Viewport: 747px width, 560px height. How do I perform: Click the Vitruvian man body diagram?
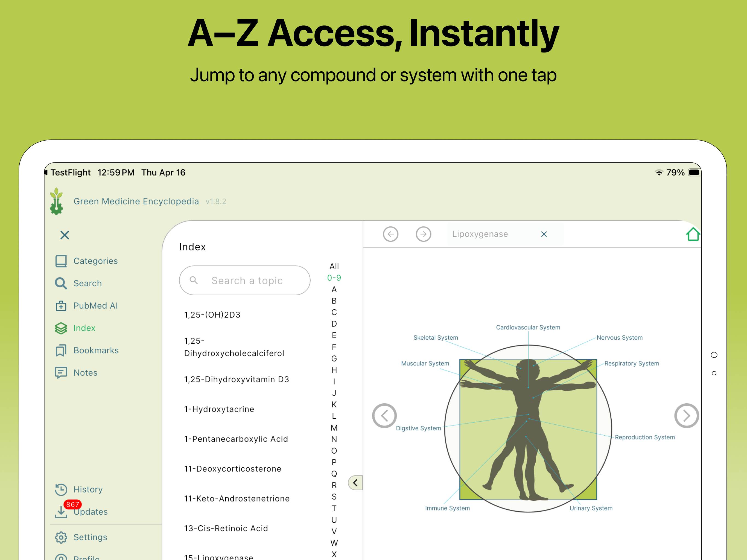[x=528, y=428]
